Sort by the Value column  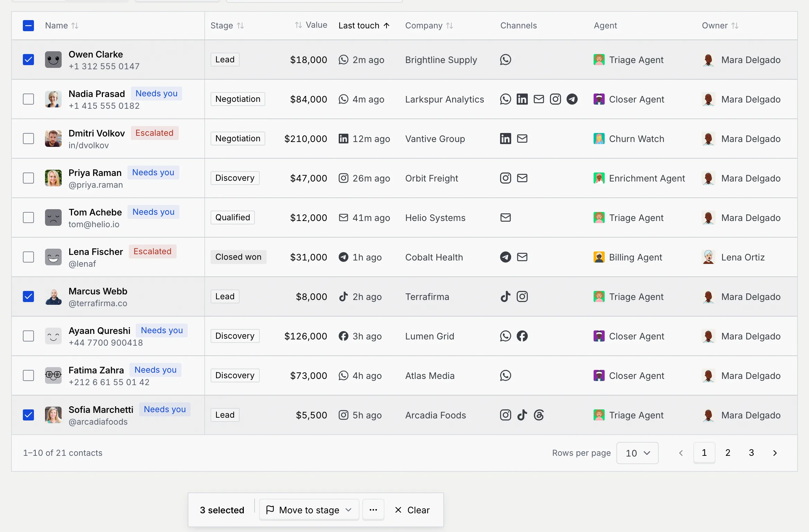tap(311, 25)
